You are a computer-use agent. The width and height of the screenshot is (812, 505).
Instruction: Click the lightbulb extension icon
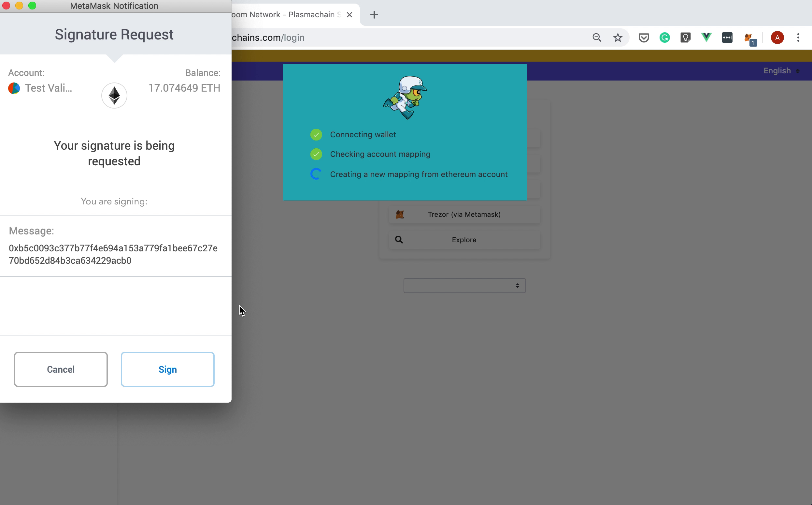685,37
